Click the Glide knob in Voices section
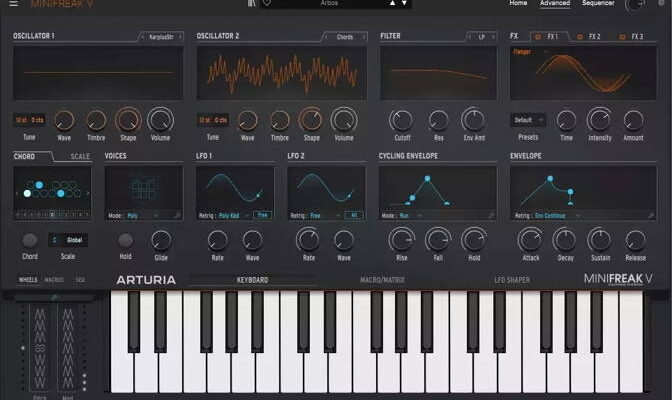 click(161, 239)
